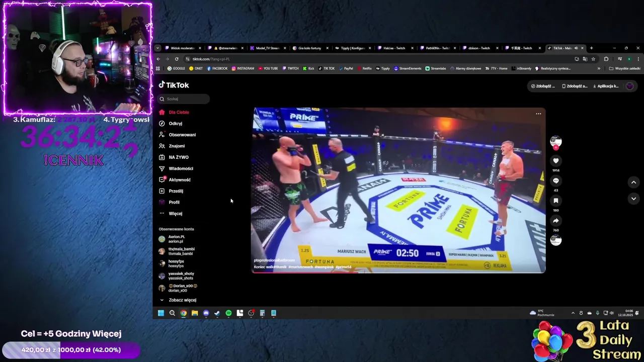Open Chrome extensions puzzle icon
644x362 pixels.
[606, 59]
